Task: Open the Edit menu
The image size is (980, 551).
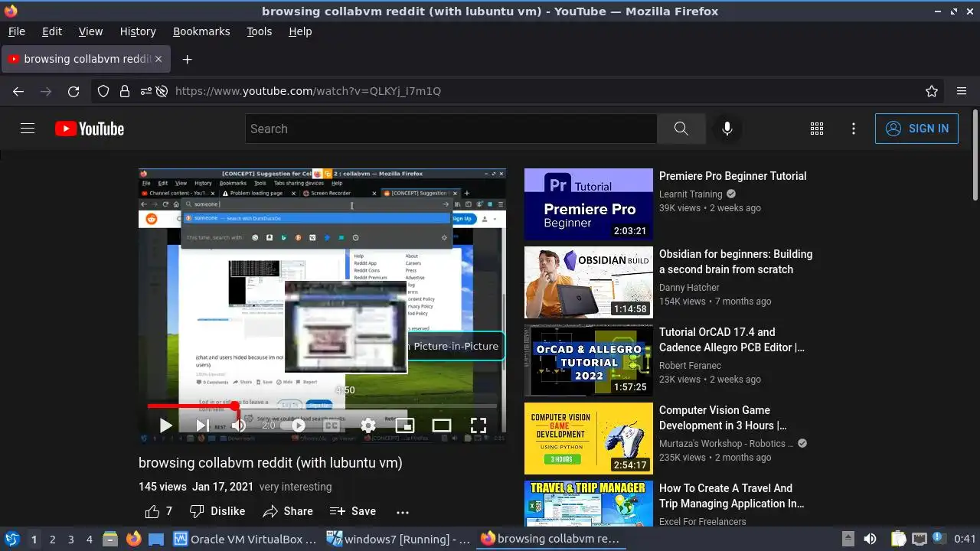Action: (x=52, y=31)
